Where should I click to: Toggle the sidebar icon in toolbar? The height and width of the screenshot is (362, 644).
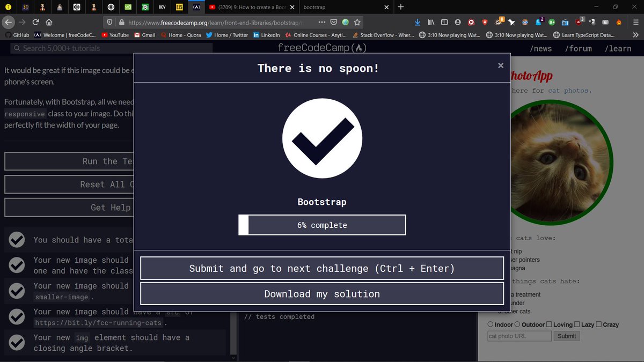tap(444, 23)
